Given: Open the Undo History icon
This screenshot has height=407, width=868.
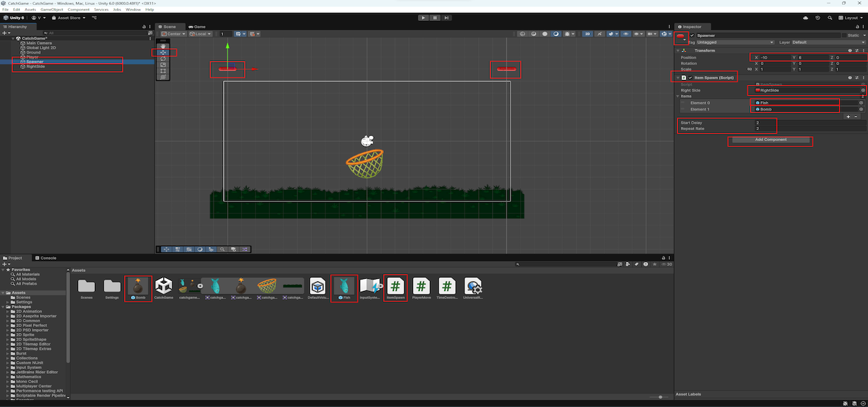Looking at the screenshot, I should [x=818, y=18].
